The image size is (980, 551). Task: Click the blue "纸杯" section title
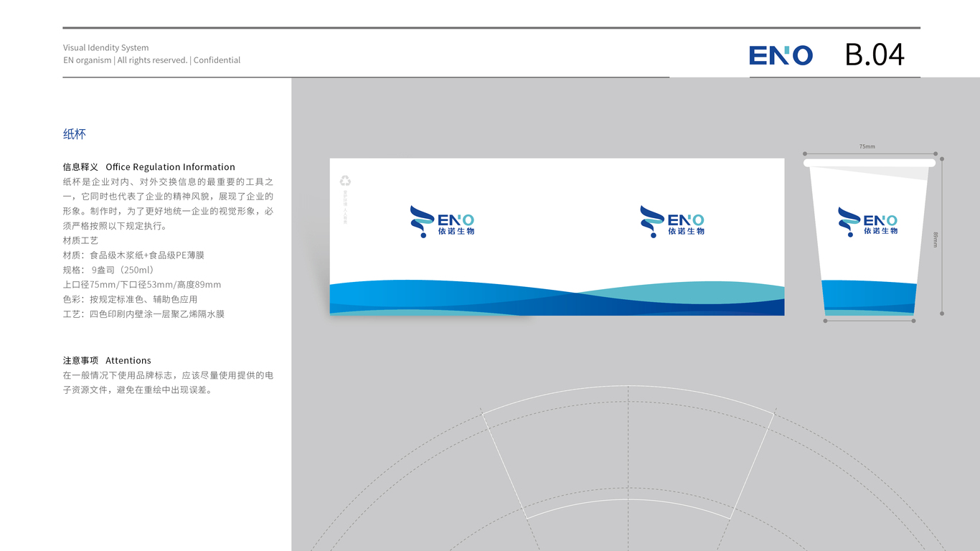(75, 134)
